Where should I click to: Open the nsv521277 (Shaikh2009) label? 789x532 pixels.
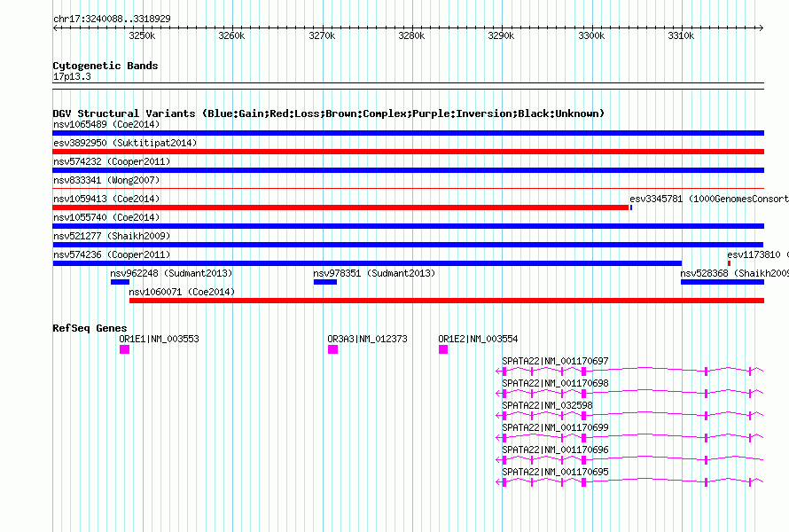coord(112,236)
